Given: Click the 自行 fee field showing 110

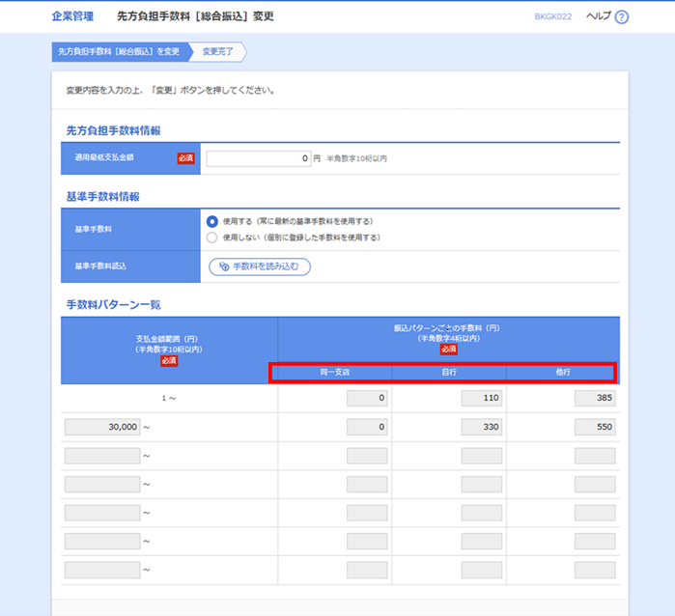Looking at the screenshot, I should 482,398.
